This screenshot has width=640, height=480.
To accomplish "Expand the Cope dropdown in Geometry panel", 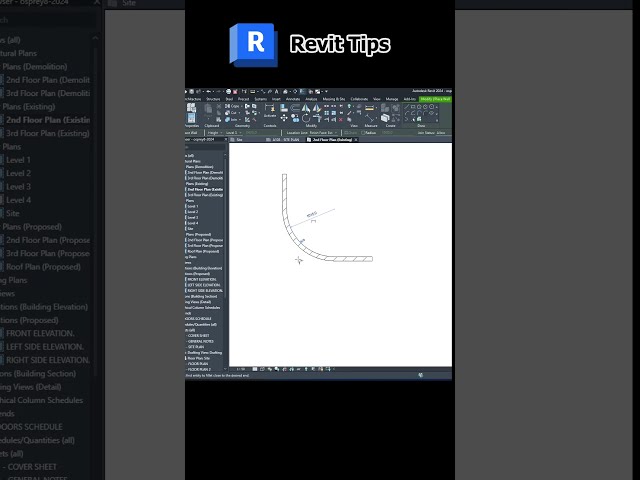I will [242, 106].
